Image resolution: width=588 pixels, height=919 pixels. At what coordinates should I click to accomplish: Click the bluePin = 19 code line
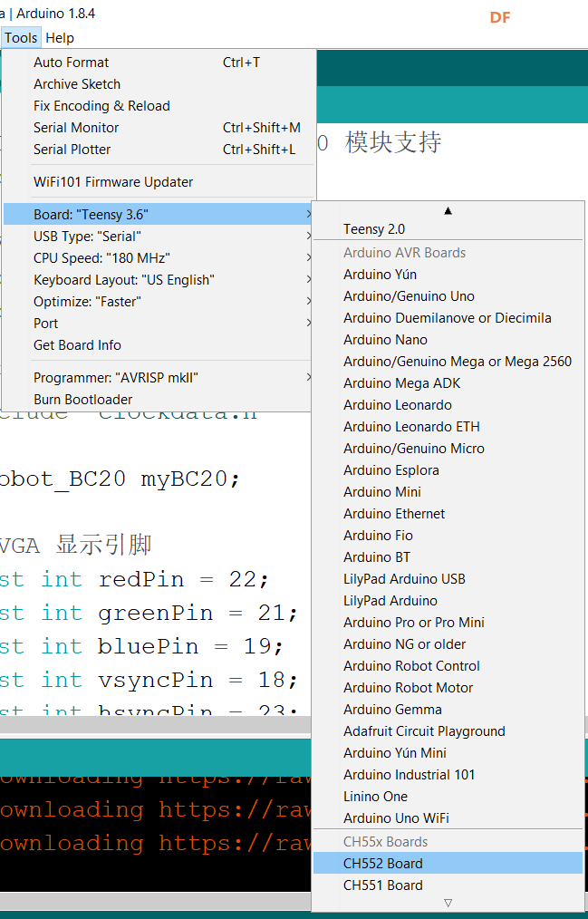142,646
